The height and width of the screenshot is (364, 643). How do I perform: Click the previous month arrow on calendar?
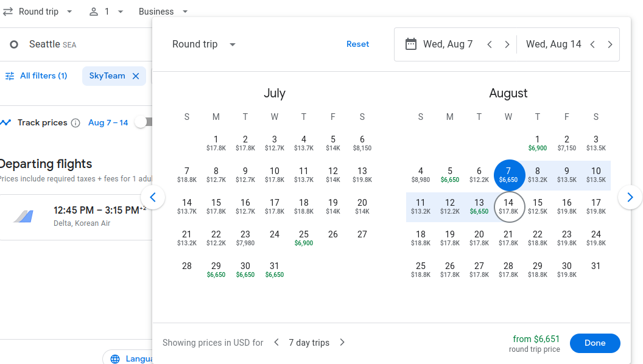[x=153, y=197]
